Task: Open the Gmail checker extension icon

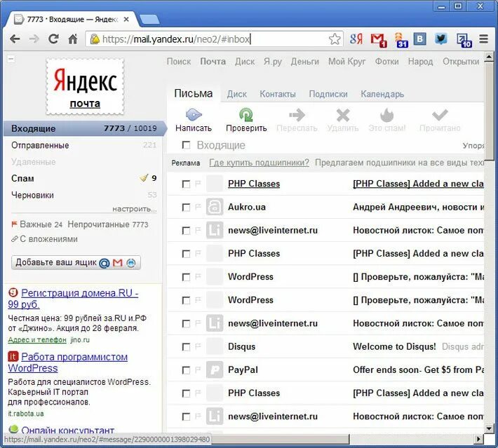Action: point(378,40)
